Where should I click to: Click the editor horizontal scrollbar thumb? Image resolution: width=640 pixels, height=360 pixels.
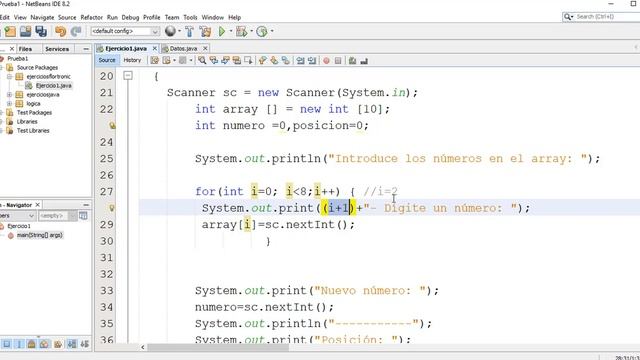pos(218,347)
